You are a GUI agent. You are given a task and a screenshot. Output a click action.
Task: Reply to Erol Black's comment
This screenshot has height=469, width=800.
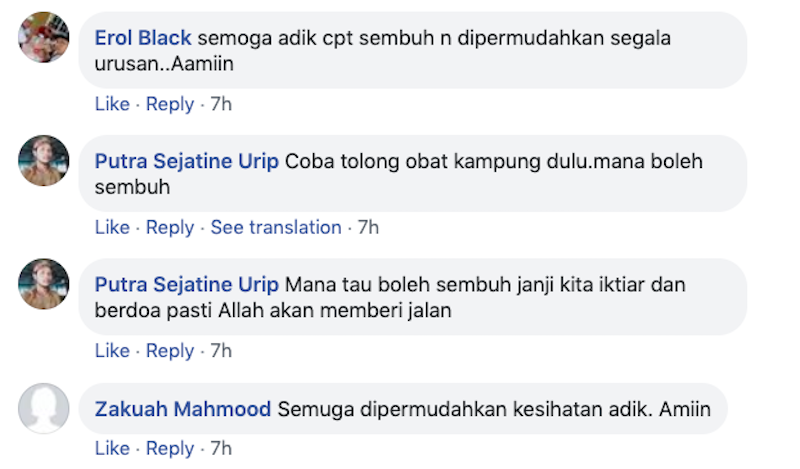click(170, 104)
